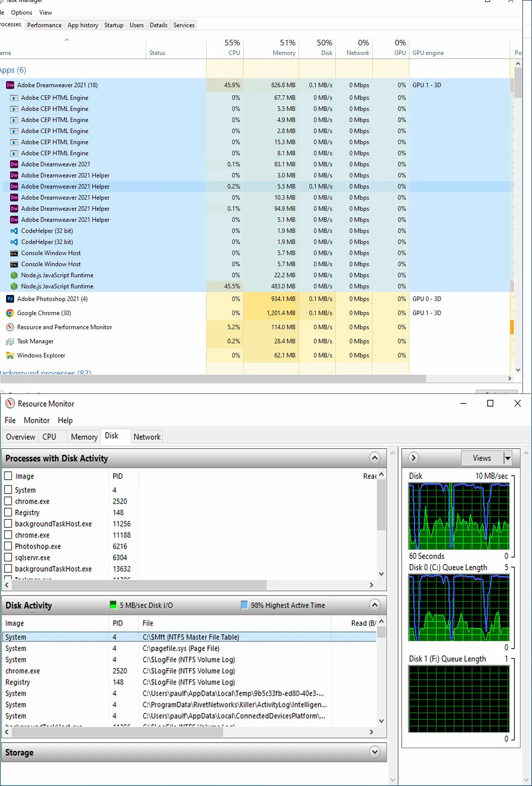532x786 pixels.
Task: Open Task Manager Options menu
Action: (22, 13)
